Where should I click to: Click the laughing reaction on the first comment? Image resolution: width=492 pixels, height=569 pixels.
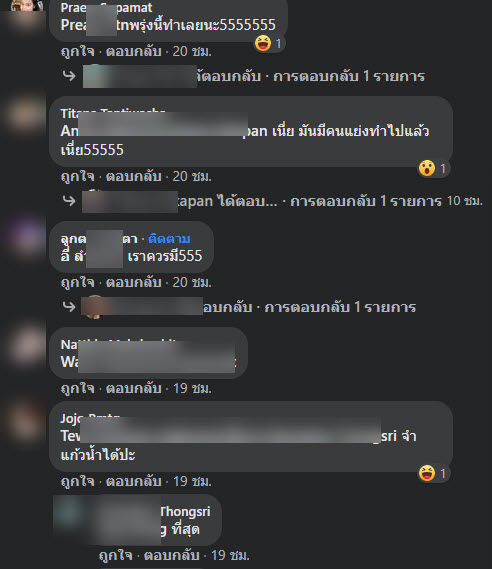(x=263, y=43)
